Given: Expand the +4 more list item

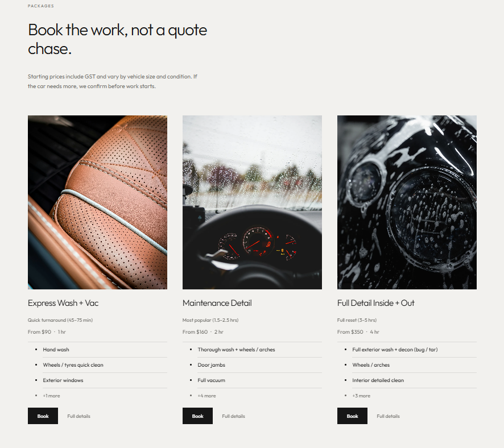Looking at the screenshot, I should pyautogui.click(x=206, y=396).
